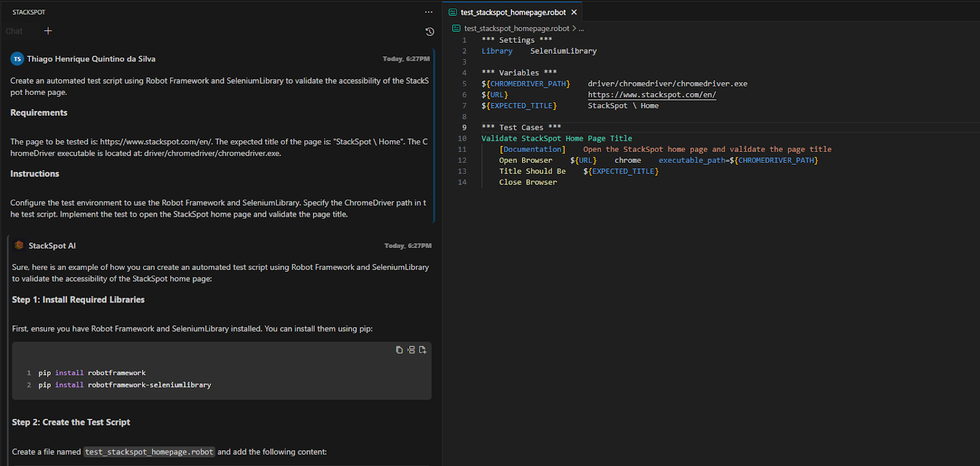The image size is (980, 466).
Task: Click the ${EXPECTED_TITLE} variable on line 7
Action: [519, 106]
